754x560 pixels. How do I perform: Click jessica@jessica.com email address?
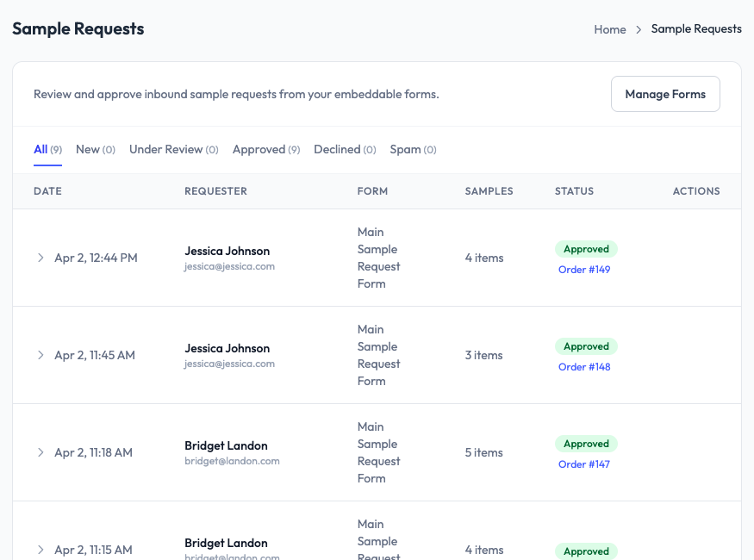(x=229, y=266)
